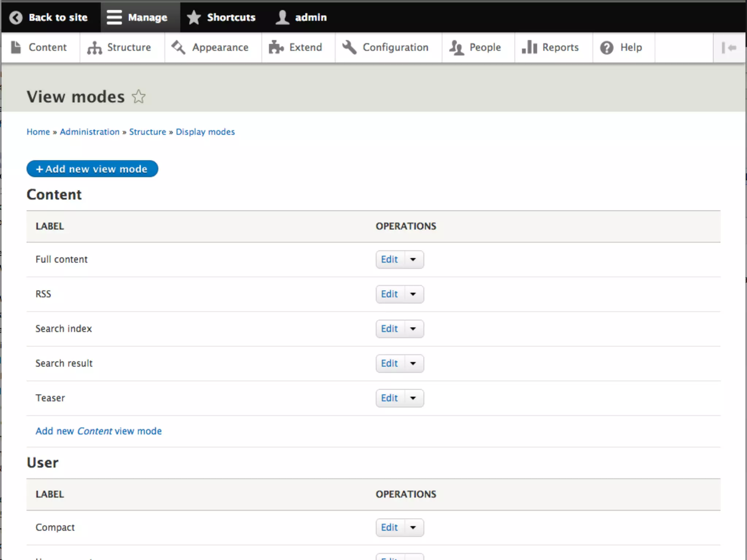The width and height of the screenshot is (747, 560).
Task: Edit the Compact user view mode
Action: (390, 528)
